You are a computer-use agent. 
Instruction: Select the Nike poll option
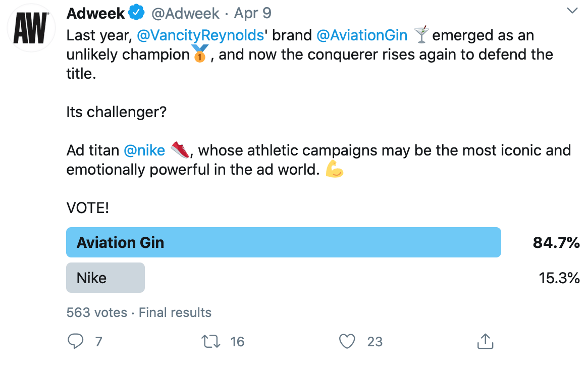point(105,277)
